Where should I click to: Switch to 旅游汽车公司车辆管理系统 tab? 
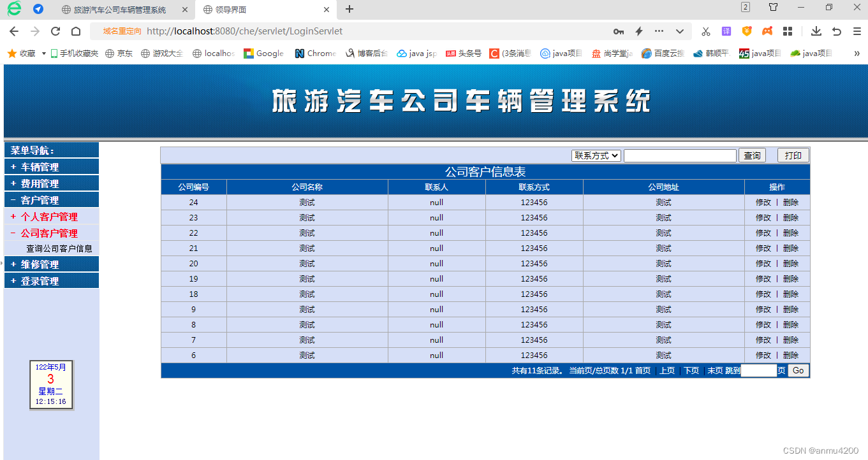pos(120,10)
